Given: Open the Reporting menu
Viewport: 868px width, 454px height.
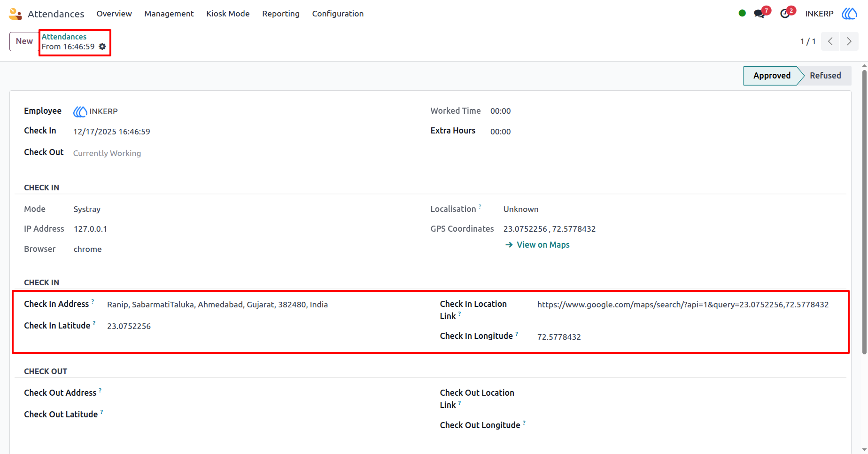Looking at the screenshot, I should coord(281,14).
